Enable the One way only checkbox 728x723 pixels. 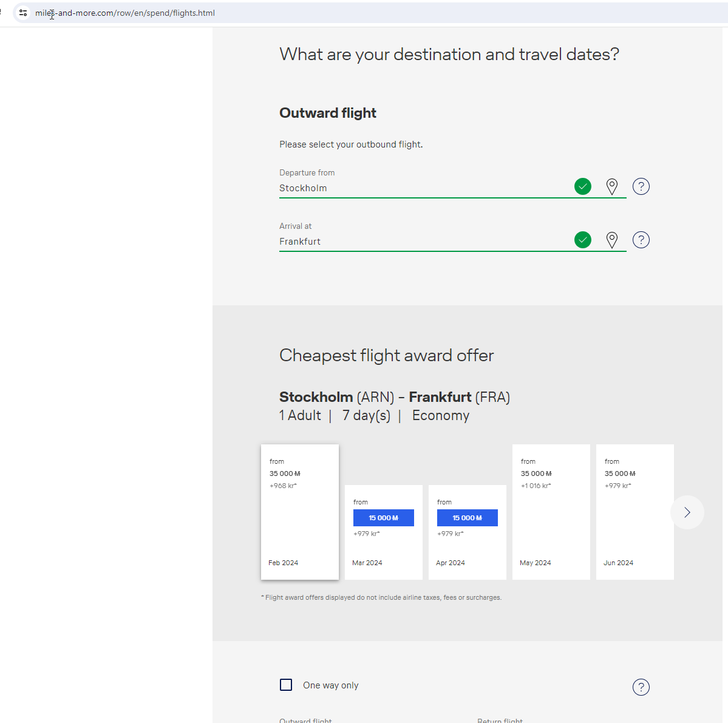tap(286, 685)
